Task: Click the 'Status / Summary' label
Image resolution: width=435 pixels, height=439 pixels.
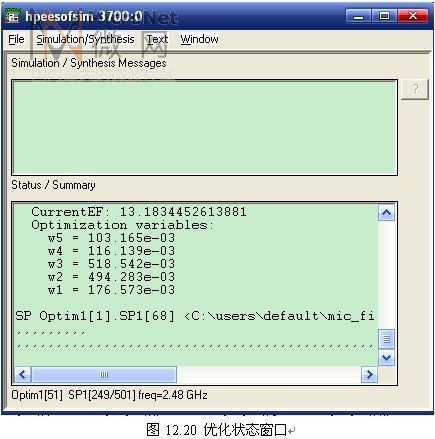Action: pyautogui.click(x=53, y=185)
